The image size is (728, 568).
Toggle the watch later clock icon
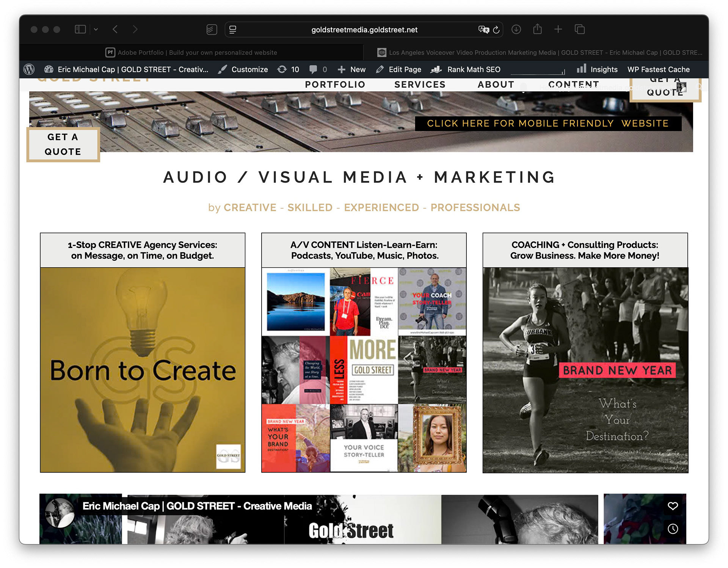click(673, 529)
